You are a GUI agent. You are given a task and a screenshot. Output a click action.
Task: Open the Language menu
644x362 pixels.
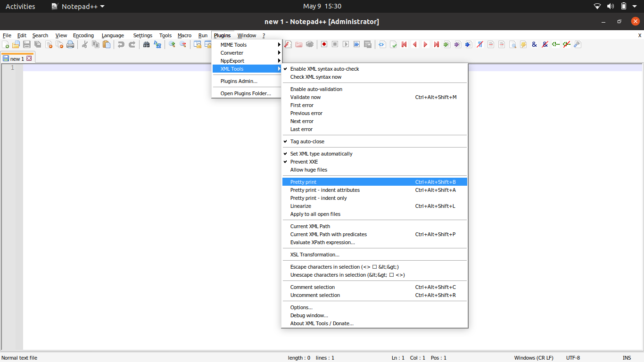[113, 35]
